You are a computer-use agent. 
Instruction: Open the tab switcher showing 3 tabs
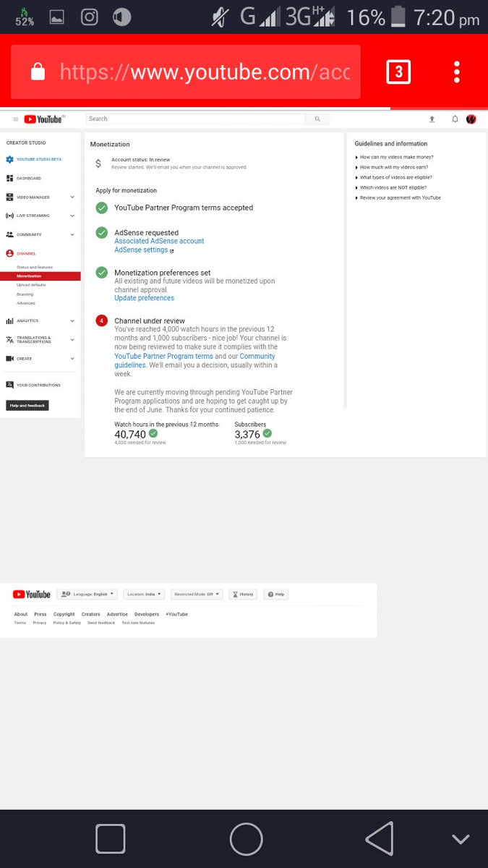click(x=398, y=72)
